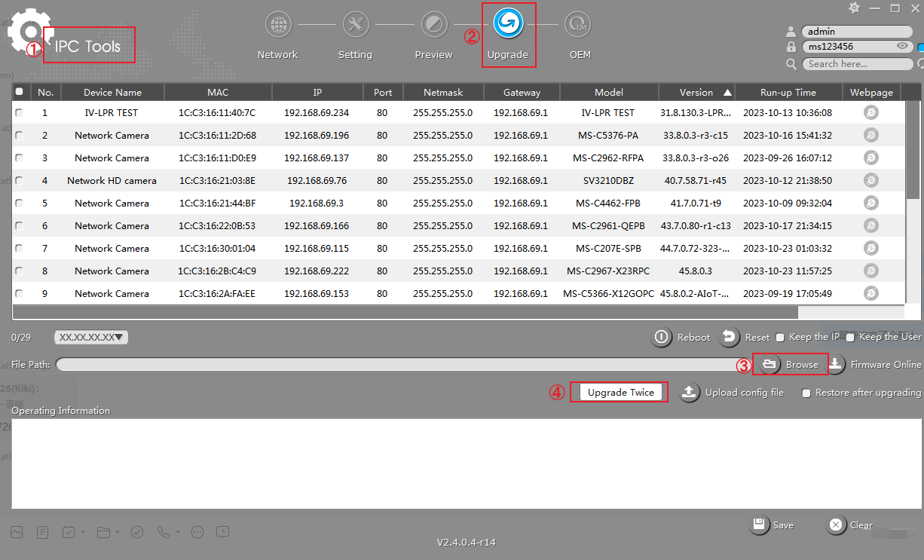
Task: Click the device table horizontal scrollbar
Action: 405,312
